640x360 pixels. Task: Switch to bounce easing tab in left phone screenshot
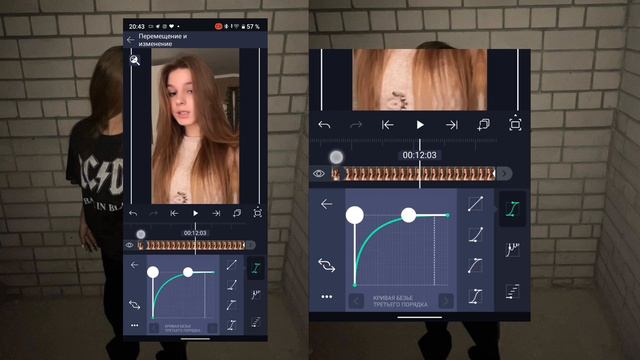(256, 294)
